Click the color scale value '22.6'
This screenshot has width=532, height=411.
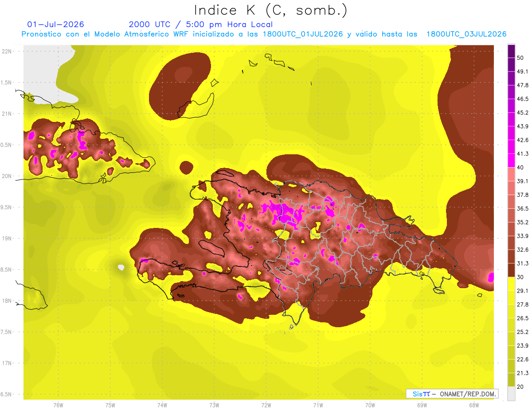pos(522,360)
